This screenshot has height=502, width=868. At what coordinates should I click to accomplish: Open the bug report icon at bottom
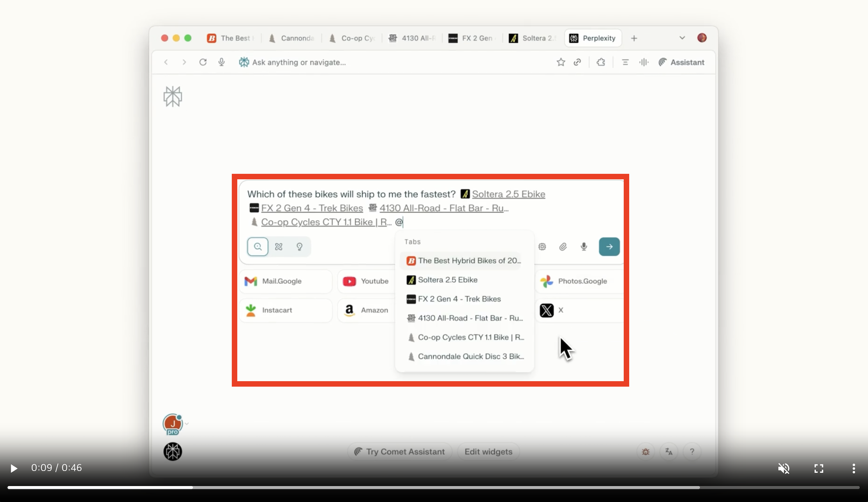(646, 452)
